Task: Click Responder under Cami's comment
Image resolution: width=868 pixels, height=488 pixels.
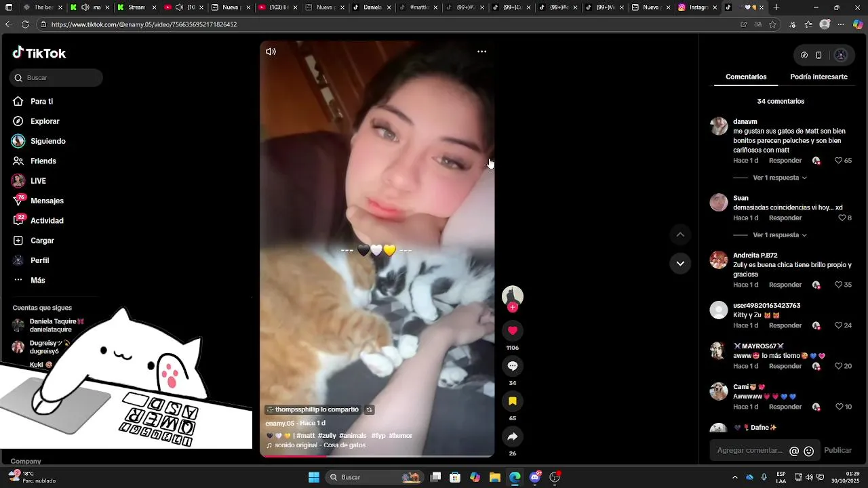Action: point(785,407)
